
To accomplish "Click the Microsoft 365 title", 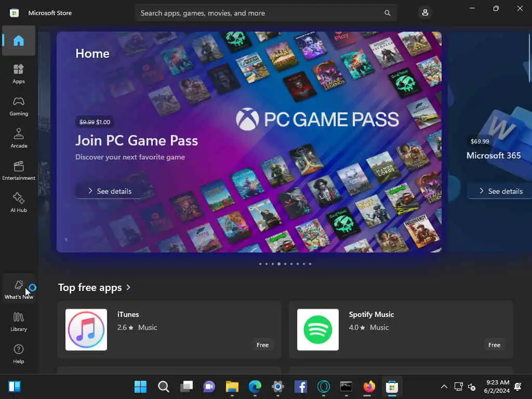I will 494,155.
